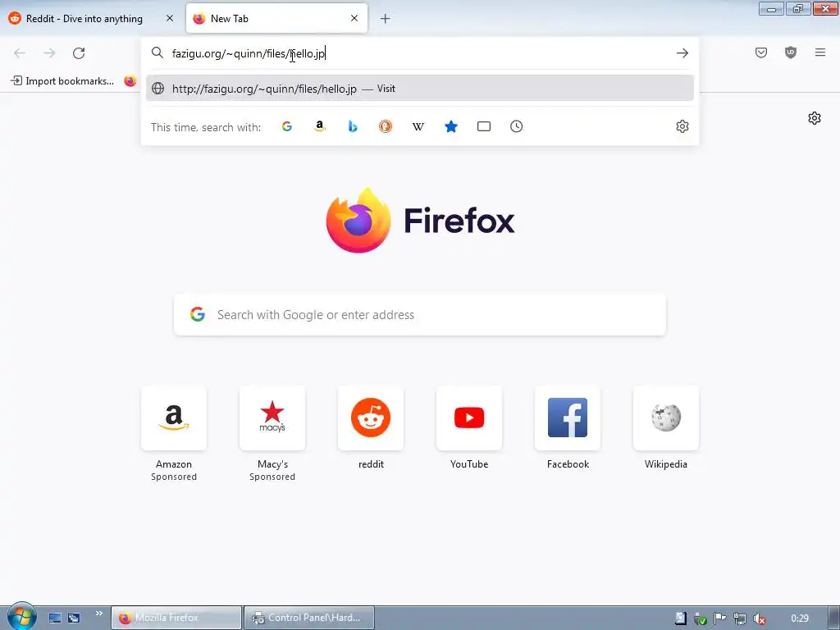Viewport: 840px width, 630px height.
Task: Search this time with Bing
Action: [353, 126]
